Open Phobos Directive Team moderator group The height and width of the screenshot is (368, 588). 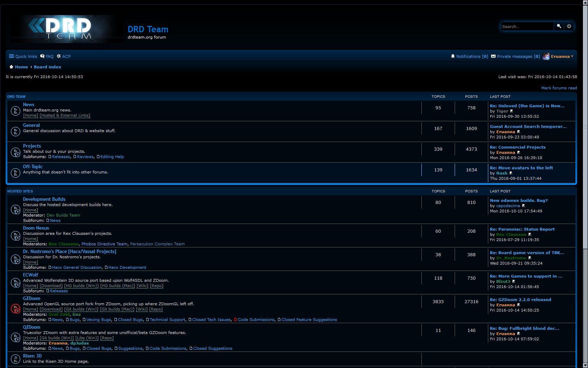pos(104,244)
